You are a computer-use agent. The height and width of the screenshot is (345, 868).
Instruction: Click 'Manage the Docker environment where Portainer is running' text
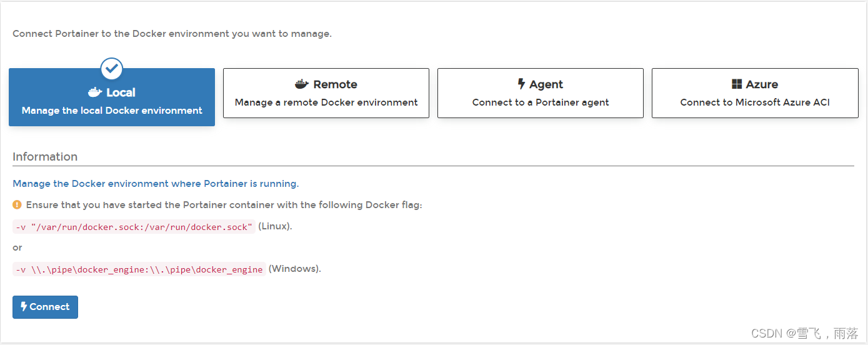tap(156, 184)
